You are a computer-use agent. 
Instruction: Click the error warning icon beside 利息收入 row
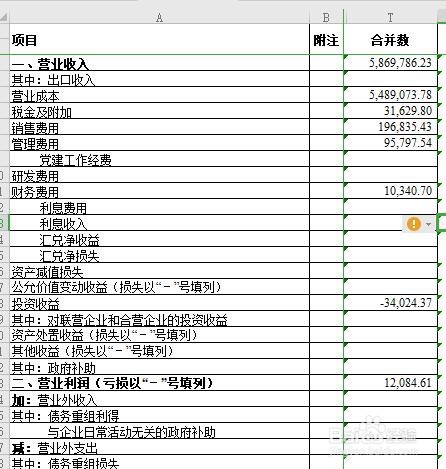[414, 224]
